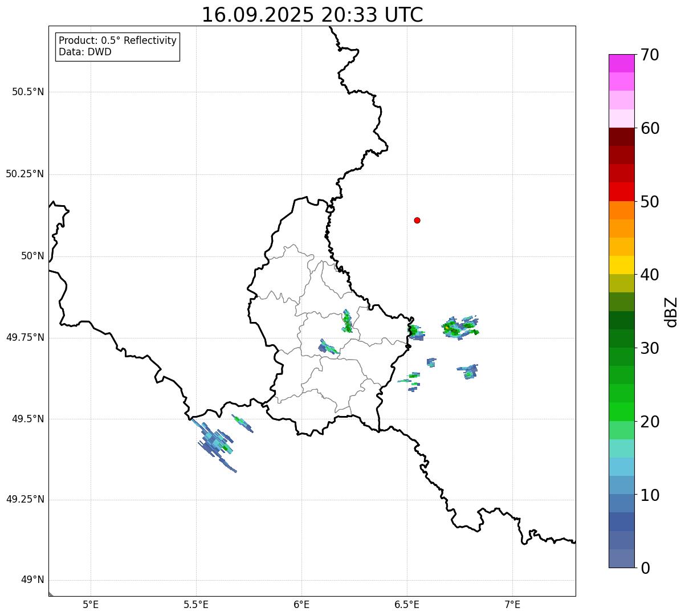Click the 6°E longitude label
685x616 pixels.
click(x=301, y=604)
